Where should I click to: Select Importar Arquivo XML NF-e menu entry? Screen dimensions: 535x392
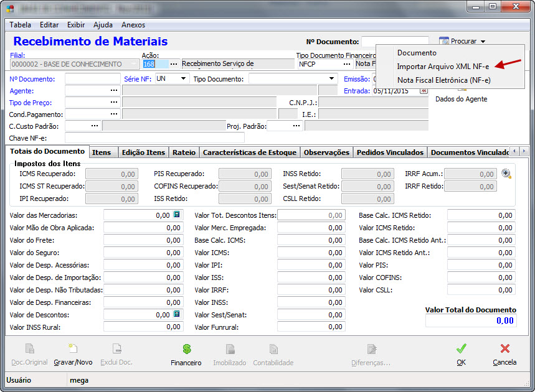click(443, 66)
